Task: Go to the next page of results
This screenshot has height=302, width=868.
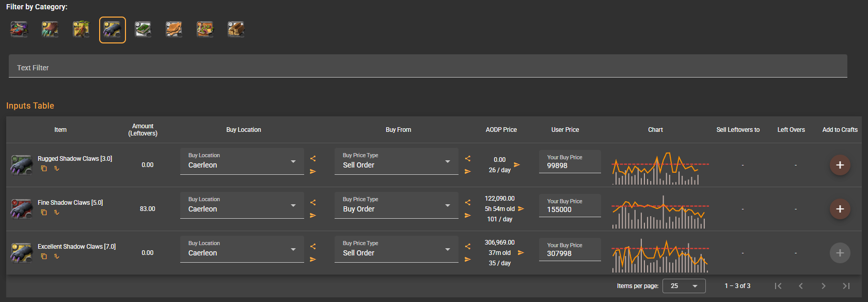Action: tap(823, 286)
